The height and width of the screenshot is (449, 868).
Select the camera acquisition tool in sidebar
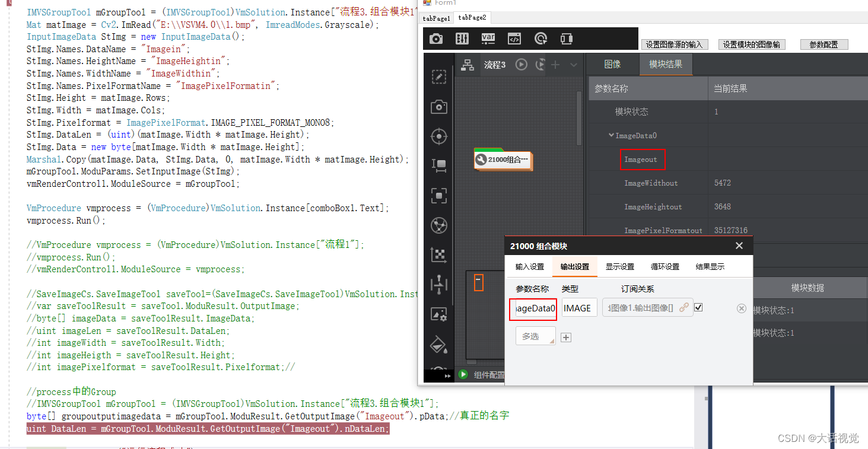point(438,107)
